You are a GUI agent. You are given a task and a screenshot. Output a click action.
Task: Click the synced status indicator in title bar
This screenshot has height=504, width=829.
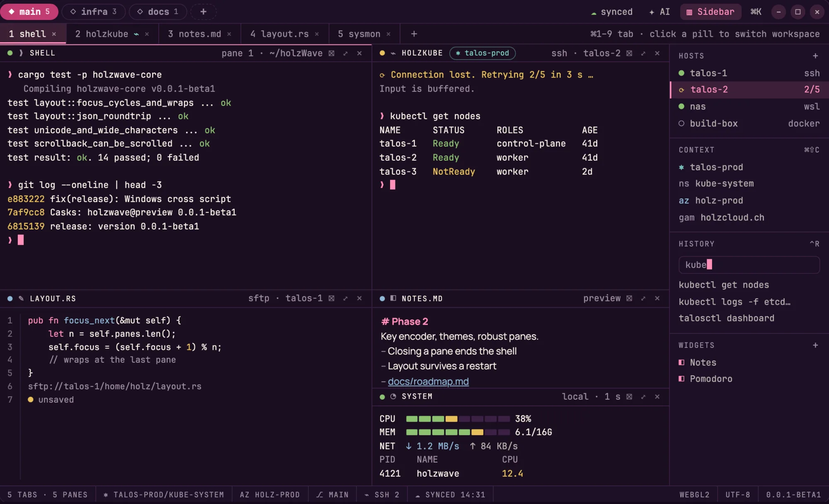612,12
